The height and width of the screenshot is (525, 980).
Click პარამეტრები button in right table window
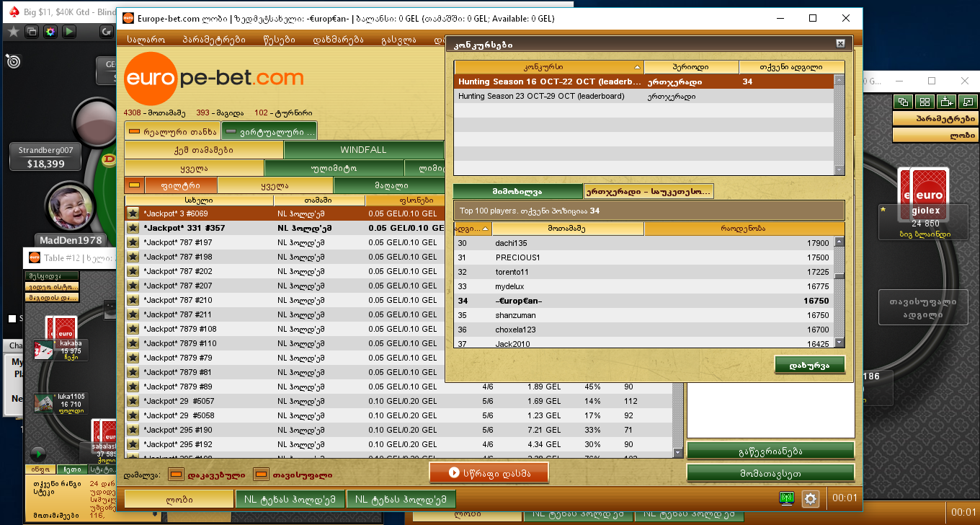(935, 118)
